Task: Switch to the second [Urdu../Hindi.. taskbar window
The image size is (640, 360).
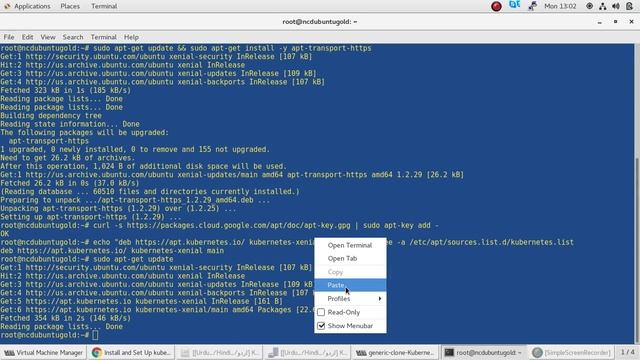Action: [x=308, y=352]
